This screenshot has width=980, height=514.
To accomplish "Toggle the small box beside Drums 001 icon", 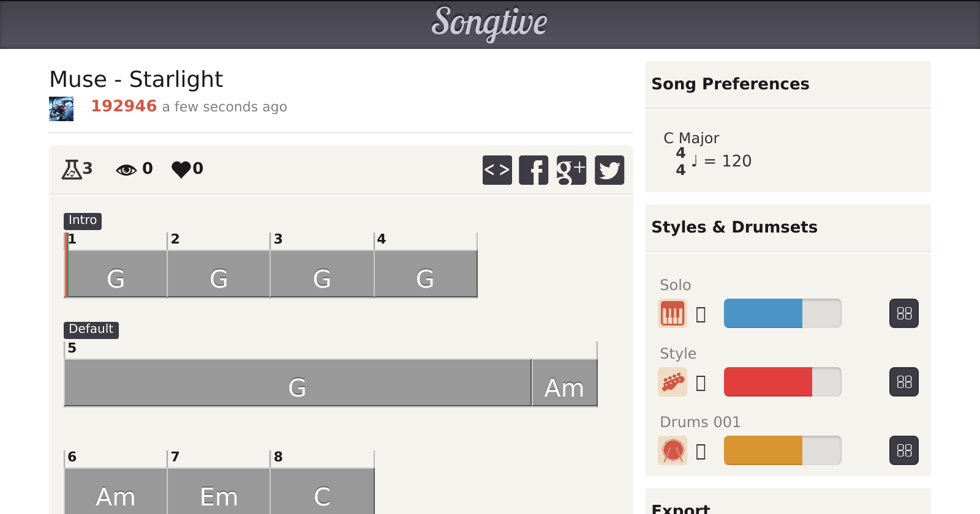I will click(x=701, y=452).
